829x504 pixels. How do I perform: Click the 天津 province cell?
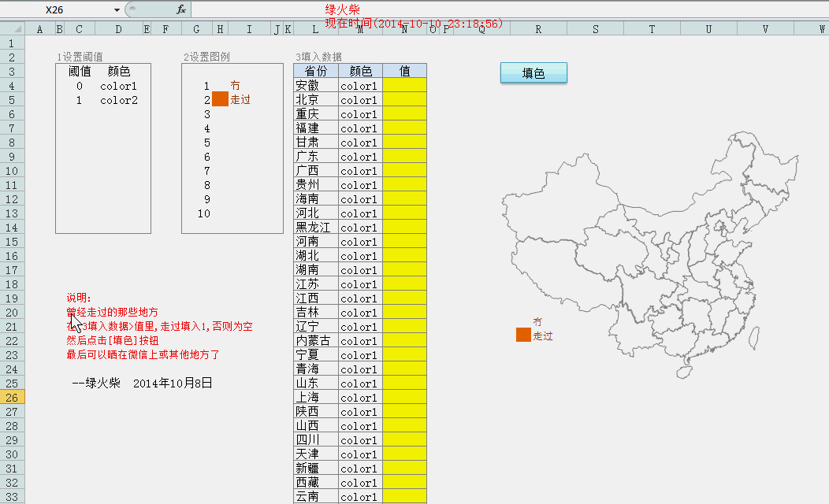316,454
